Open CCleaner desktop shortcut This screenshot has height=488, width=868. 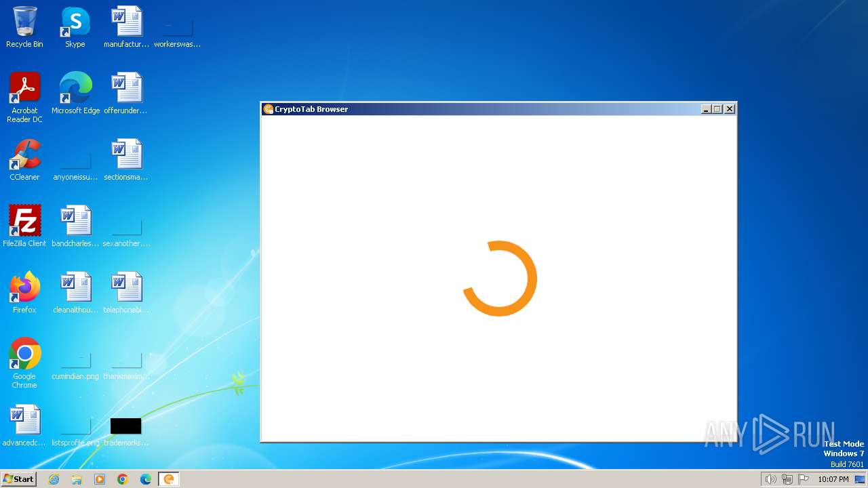24,160
